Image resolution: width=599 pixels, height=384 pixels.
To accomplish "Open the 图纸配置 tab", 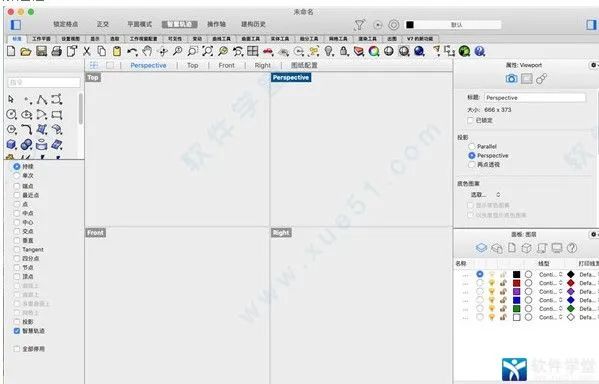I will click(304, 65).
